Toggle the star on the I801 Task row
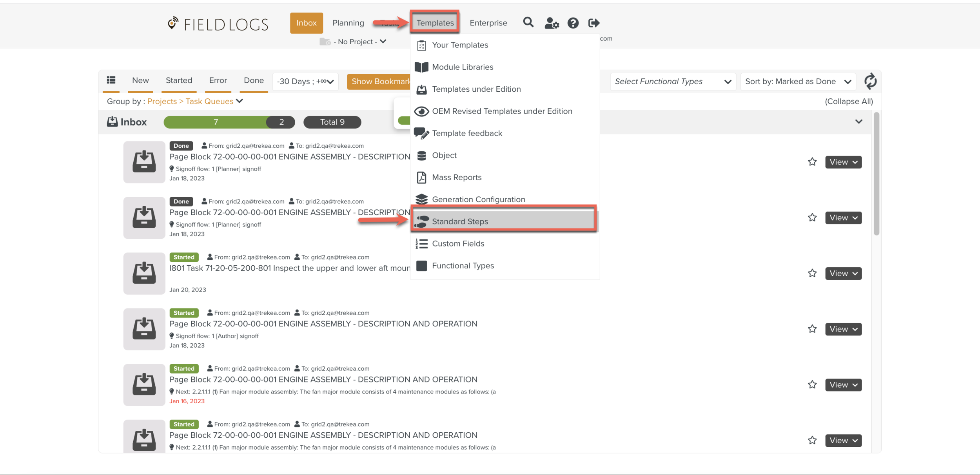 [x=812, y=273]
